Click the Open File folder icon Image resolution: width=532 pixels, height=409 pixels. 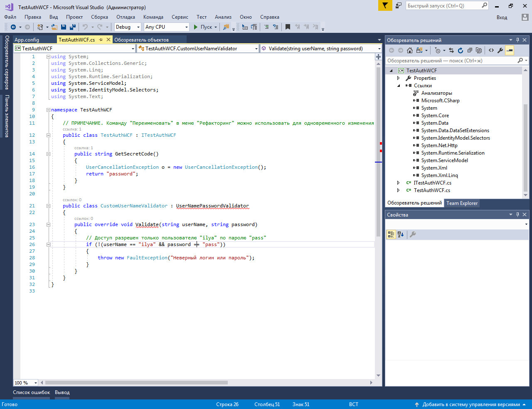pyautogui.click(x=54, y=27)
